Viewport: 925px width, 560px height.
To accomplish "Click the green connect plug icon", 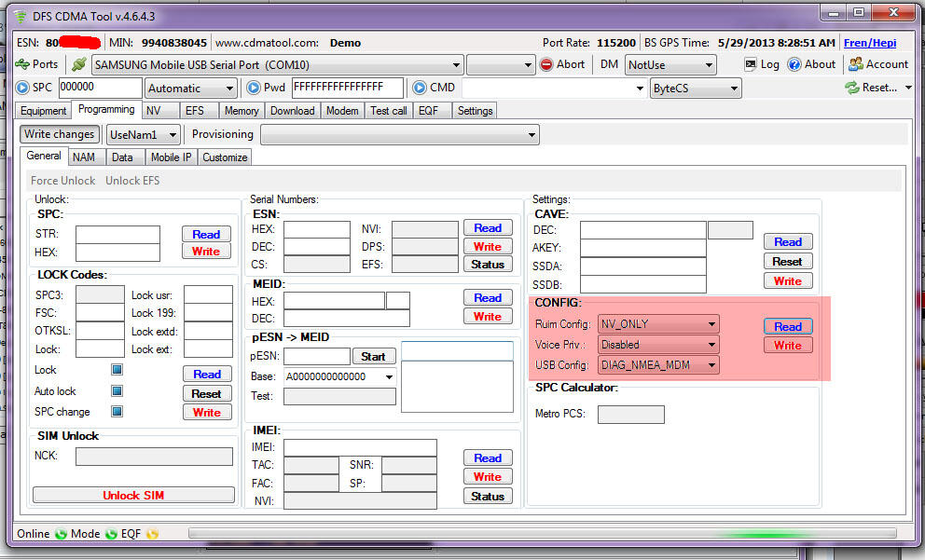I will (79, 65).
